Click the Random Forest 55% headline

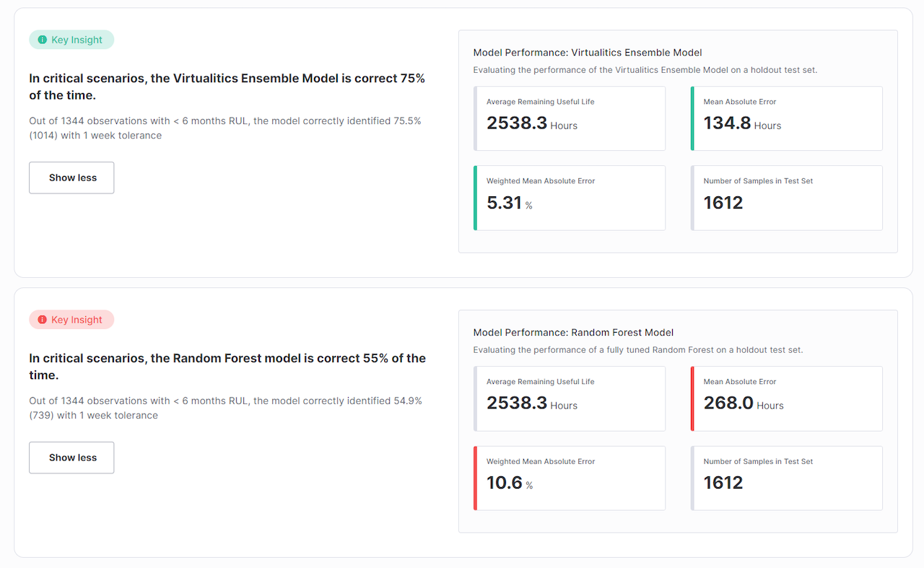tap(227, 367)
